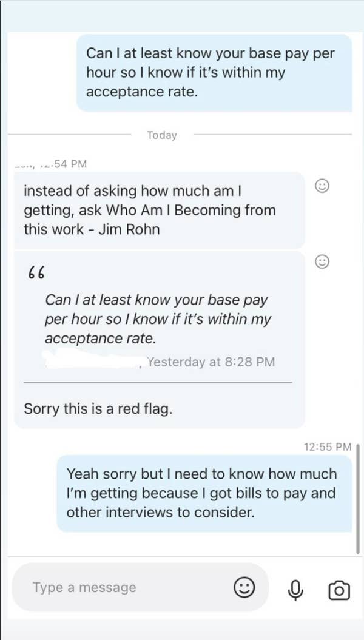Click the italic quoted text about acceptance rate
Screen dimensions: 364x640
click(x=158, y=319)
